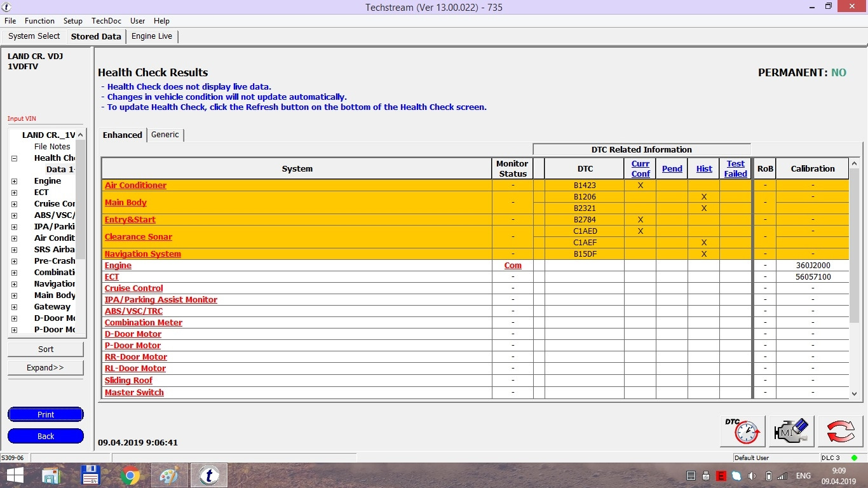The image size is (868, 488).
Task: Open Chrome from the taskbar
Action: click(130, 475)
